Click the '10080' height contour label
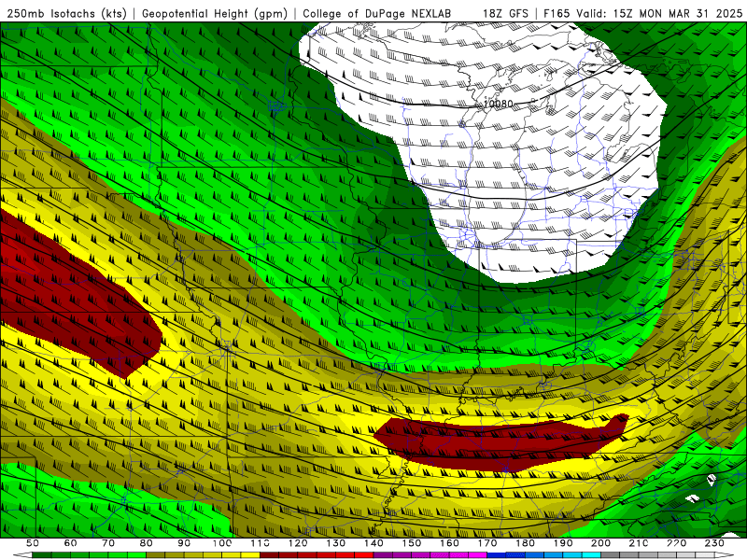 [499, 104]
